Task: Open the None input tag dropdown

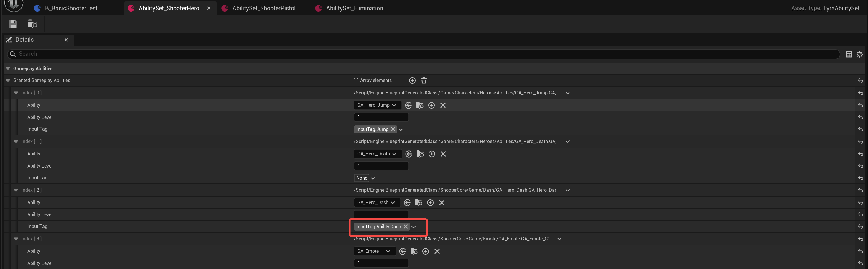Action: pos(373,178)
